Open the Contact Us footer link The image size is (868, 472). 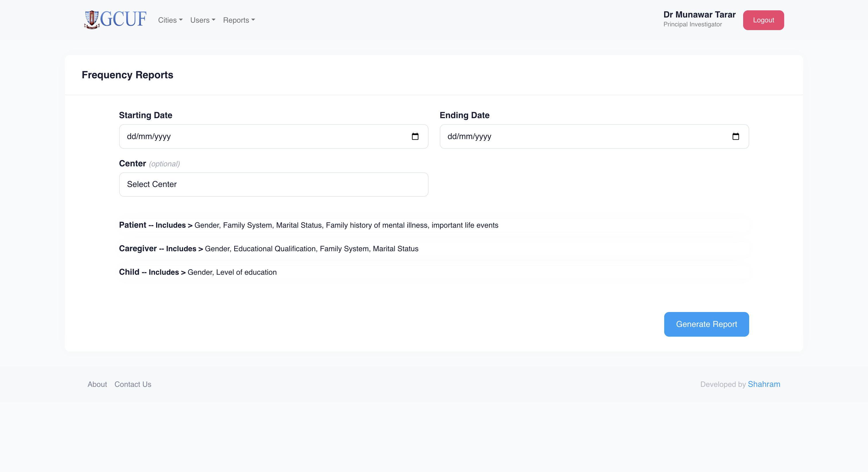[x=133, y=384]
